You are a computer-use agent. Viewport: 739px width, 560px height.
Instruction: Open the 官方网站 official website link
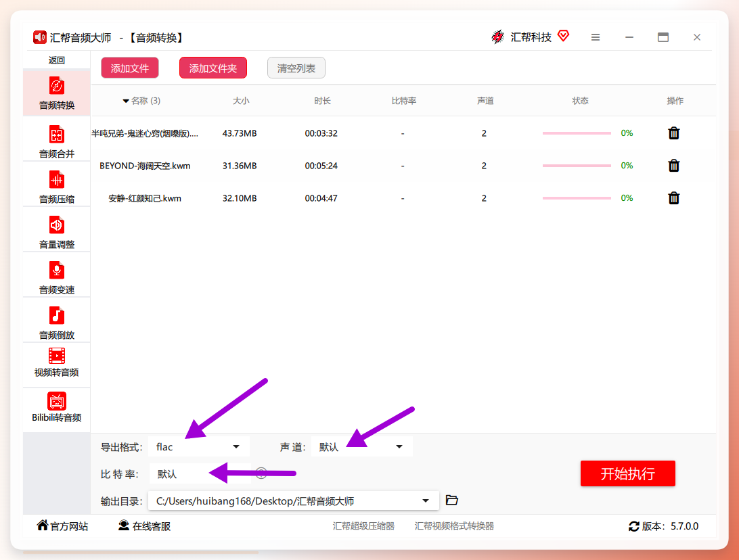[x=62, y=526]
